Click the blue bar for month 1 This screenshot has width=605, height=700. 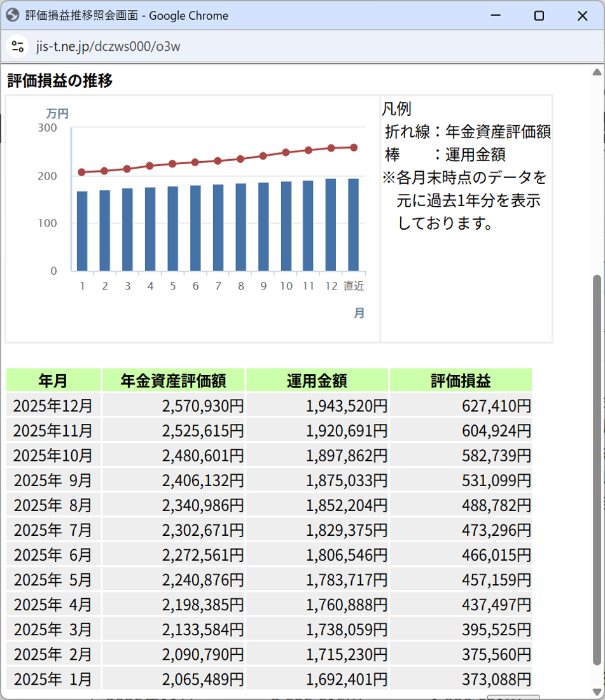click(x=82, y=231)
